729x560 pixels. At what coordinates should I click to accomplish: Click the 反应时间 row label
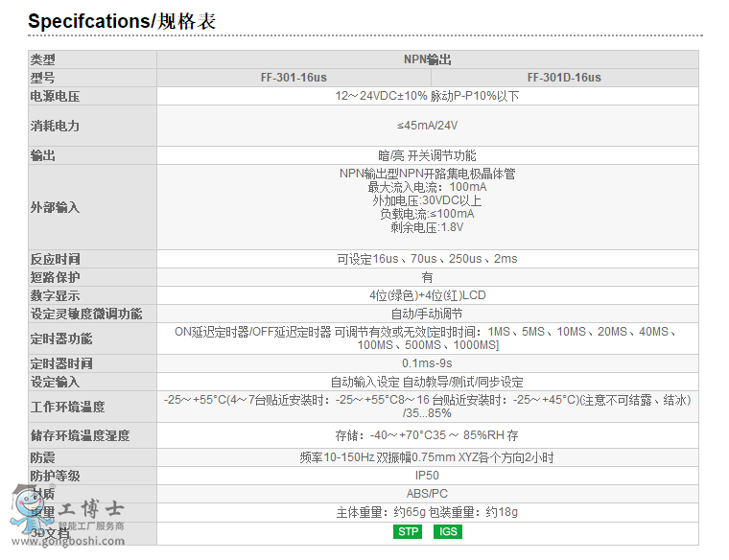56,259
